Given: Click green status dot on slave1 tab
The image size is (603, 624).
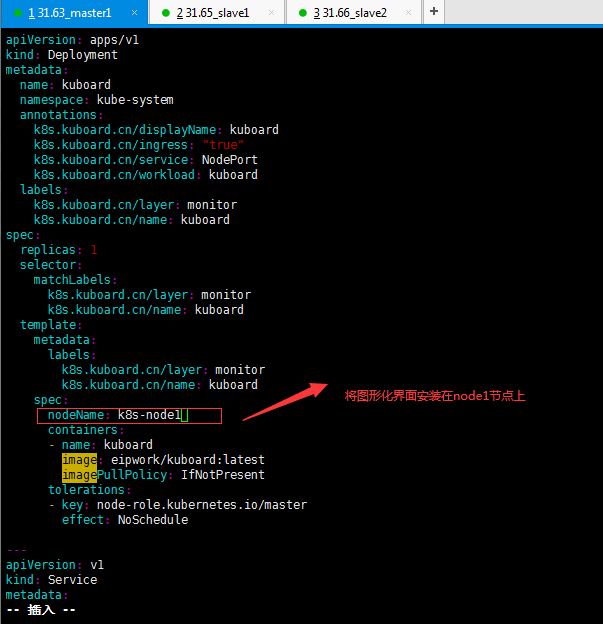Looking at the screenshot, I should click(x=166, y=13).
